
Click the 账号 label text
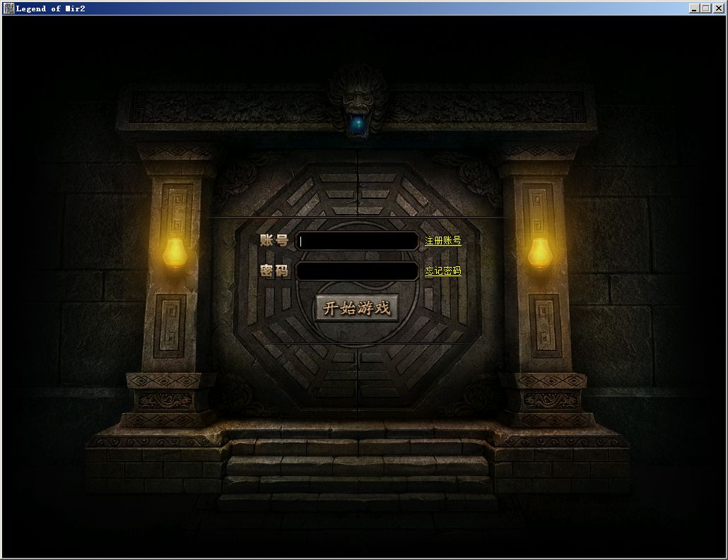click(x=274, y=241)
